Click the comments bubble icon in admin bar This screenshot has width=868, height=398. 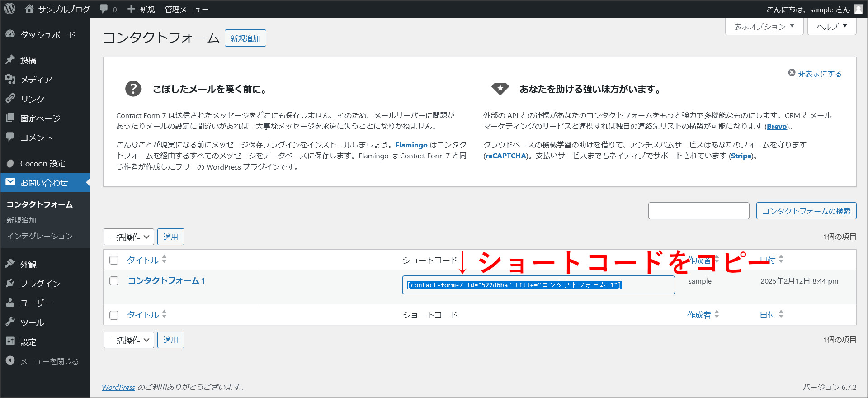coord(104,9)
